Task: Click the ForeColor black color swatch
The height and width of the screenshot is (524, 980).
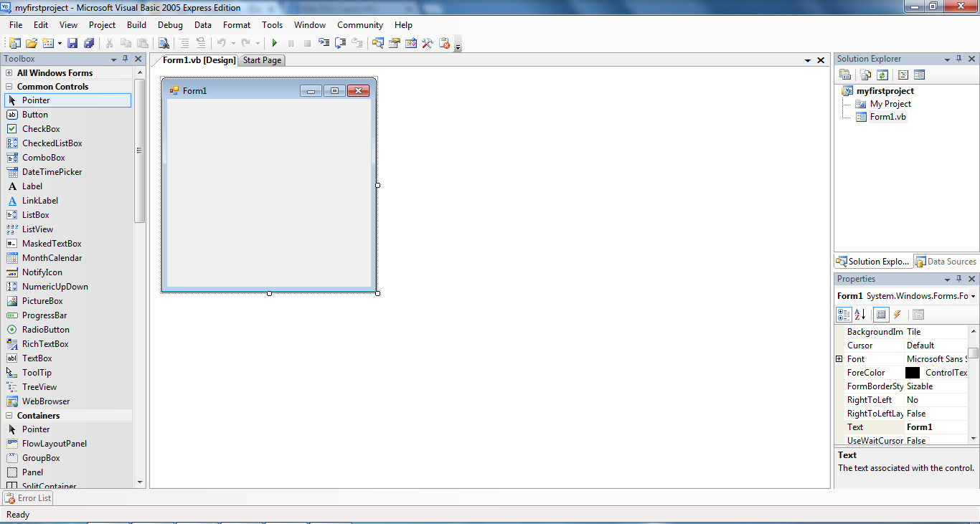Action: click(913, 372)
